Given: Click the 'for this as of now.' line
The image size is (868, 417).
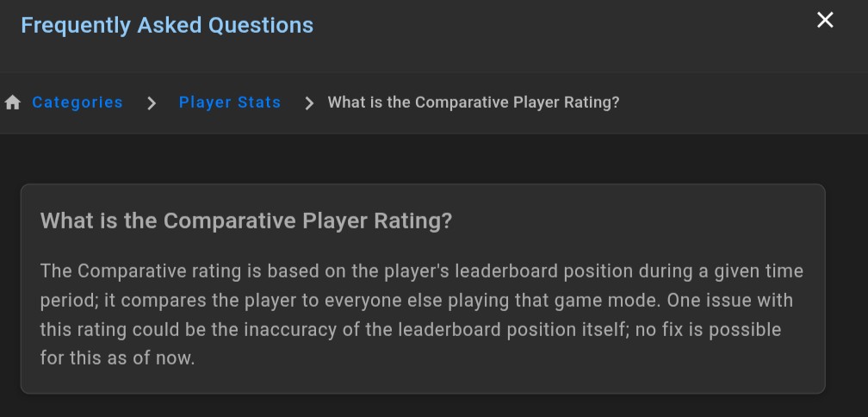Looking at the screenshot, I should coord(118,358).
